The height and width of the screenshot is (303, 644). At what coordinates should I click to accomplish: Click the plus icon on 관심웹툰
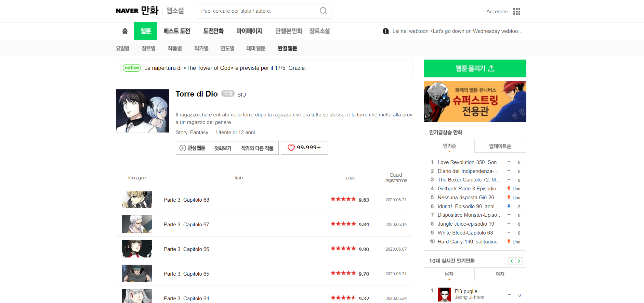183,148
